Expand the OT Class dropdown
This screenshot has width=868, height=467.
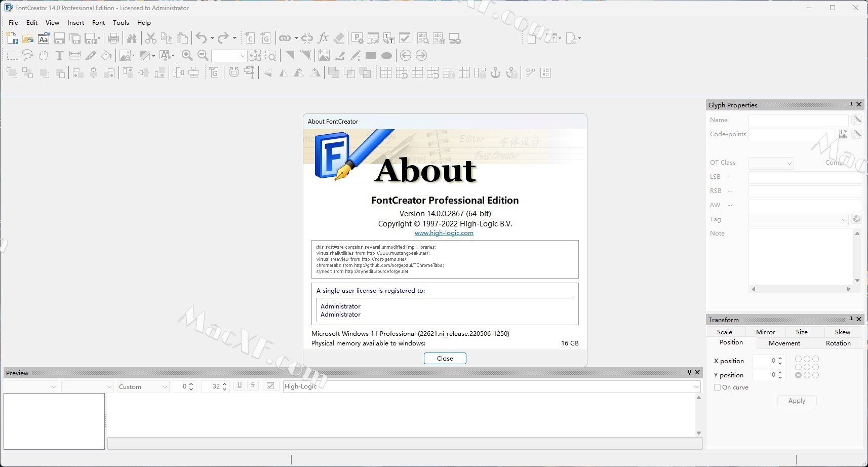[771, 163]
